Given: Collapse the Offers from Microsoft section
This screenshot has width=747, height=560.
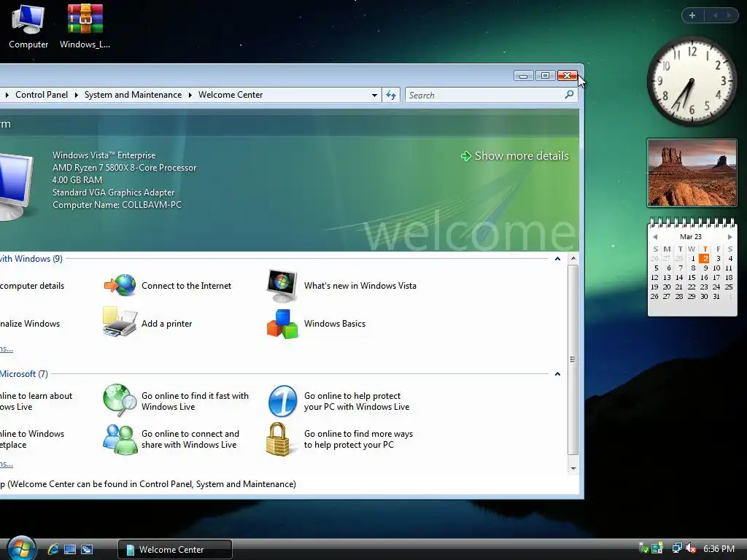Looking at the screenshot, I should [557, 374].
